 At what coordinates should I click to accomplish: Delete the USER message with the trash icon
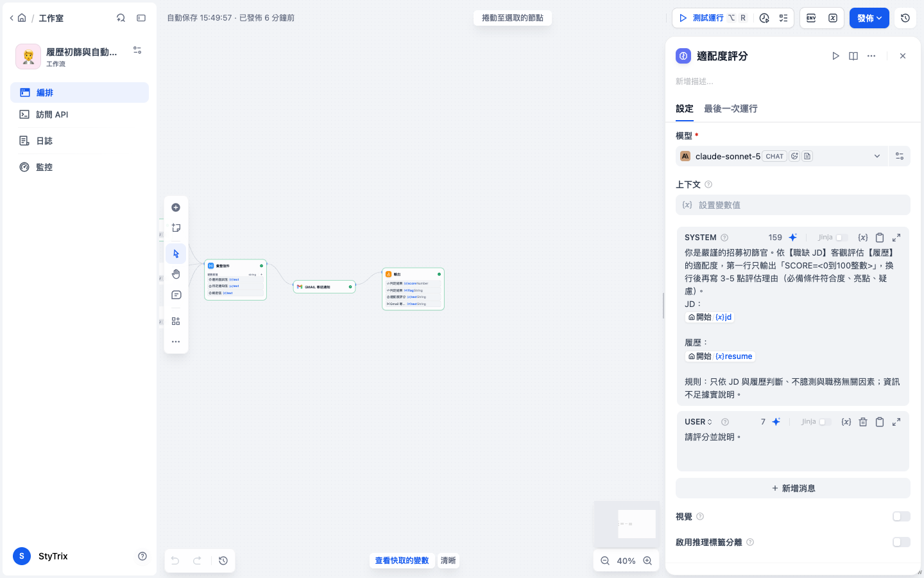[x=863, y=422]
